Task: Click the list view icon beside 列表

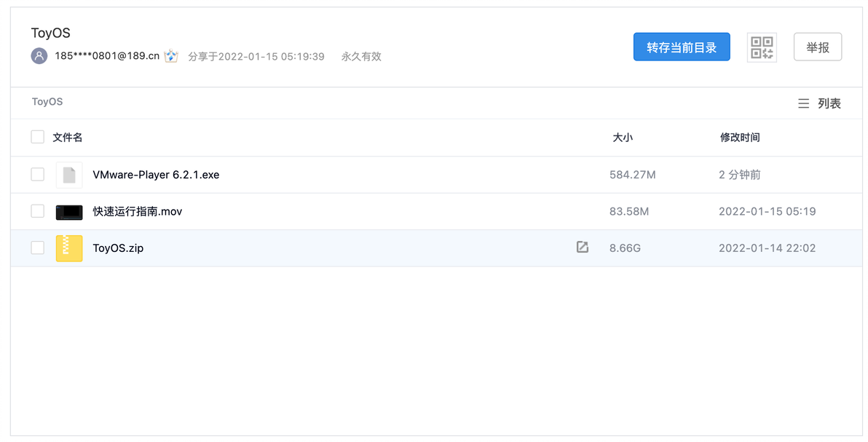Action: tap(804, 104)
